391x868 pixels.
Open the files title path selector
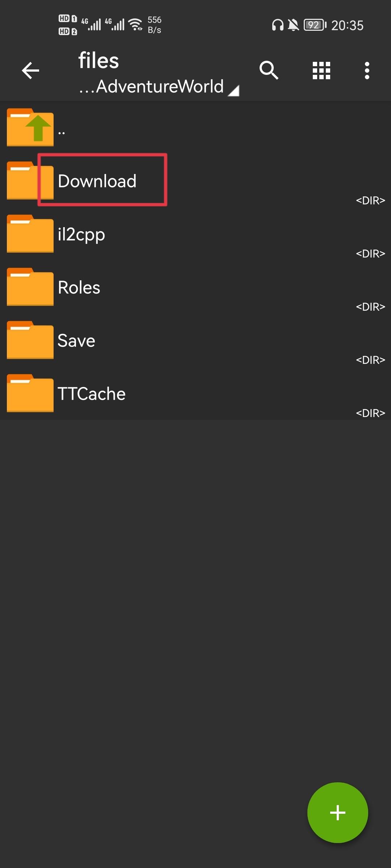coord(98,60)
